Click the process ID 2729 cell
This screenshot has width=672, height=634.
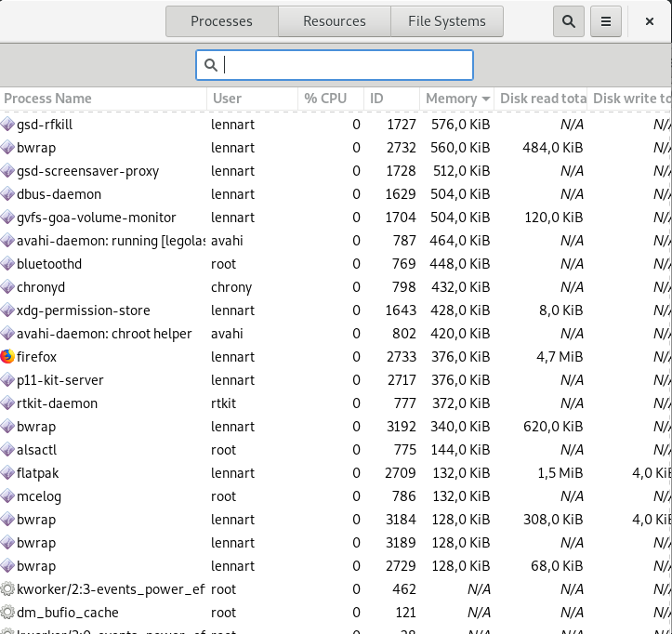401,566
